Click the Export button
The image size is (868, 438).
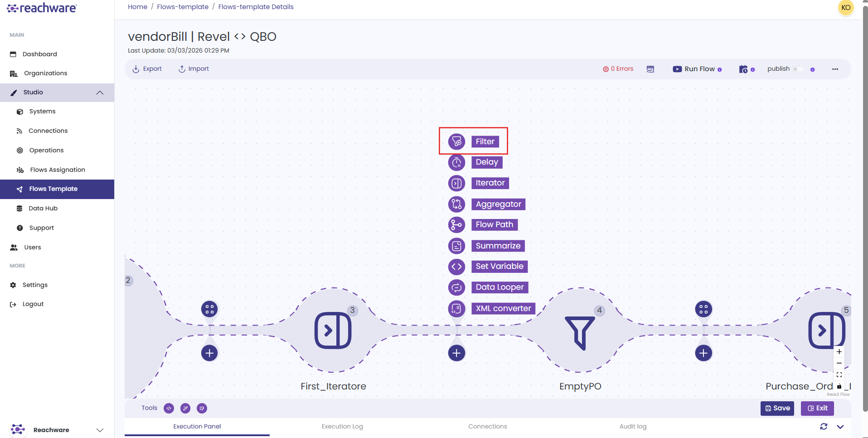point(147,69)
